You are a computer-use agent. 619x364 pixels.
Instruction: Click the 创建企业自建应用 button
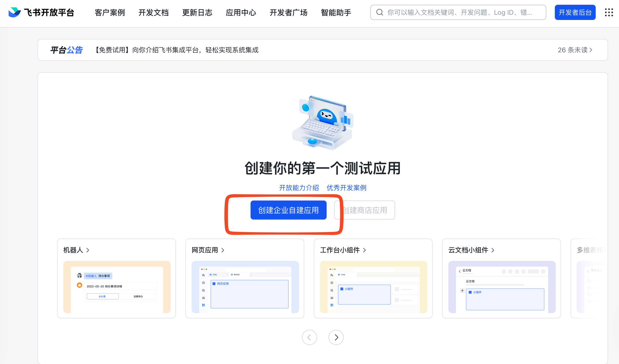pyautogui.click(x=288, y=210)
